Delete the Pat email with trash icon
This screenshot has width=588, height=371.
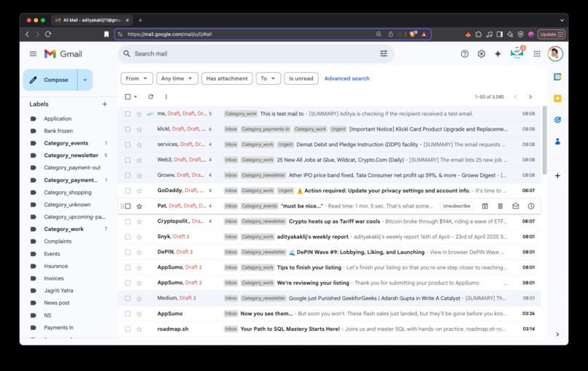coord(500,206)
